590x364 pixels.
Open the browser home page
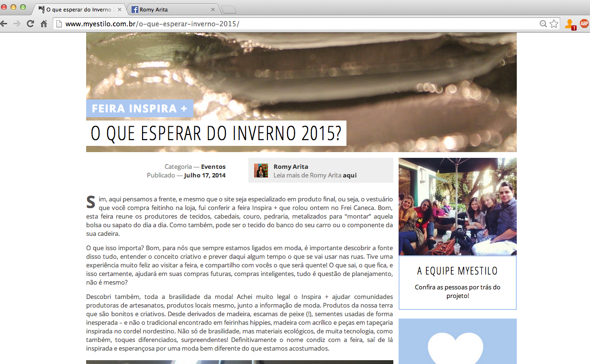click(x=44, y=23)
